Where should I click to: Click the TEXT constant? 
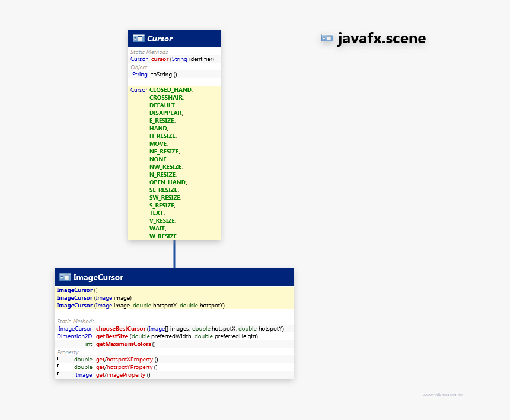[157, 213]
